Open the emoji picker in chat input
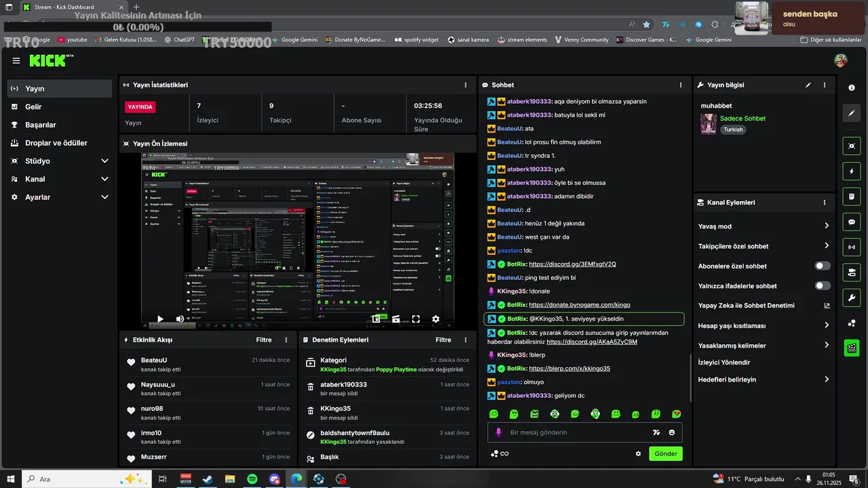This screenshot has width=868, height=488. [672, 432]
